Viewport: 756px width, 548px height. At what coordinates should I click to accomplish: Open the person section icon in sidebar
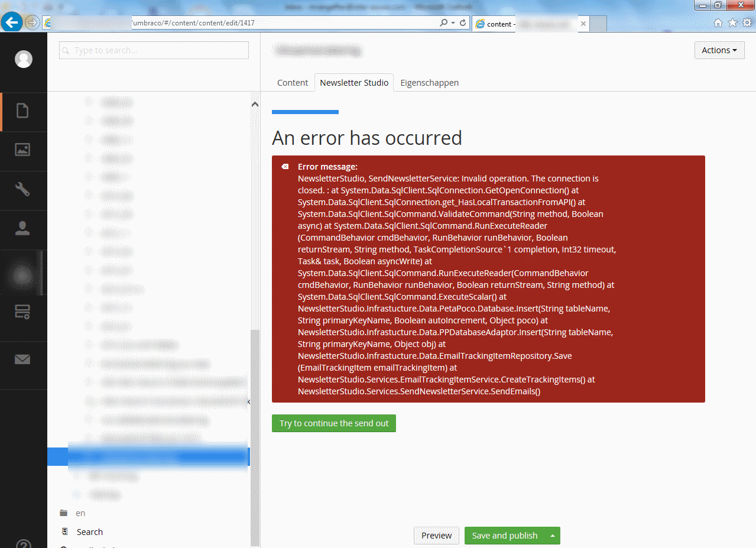tap(22, 229)
